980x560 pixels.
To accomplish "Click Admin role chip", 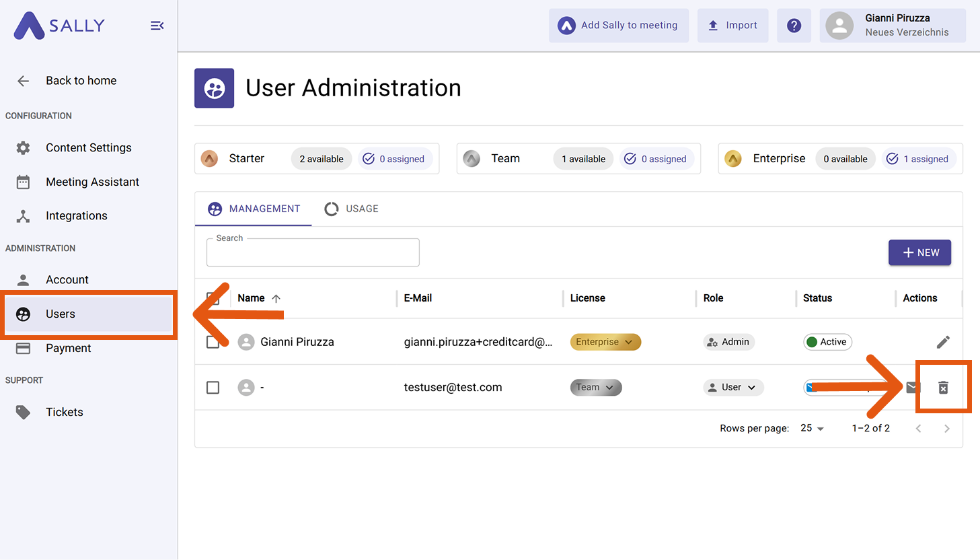I will [x=728, y=342].
